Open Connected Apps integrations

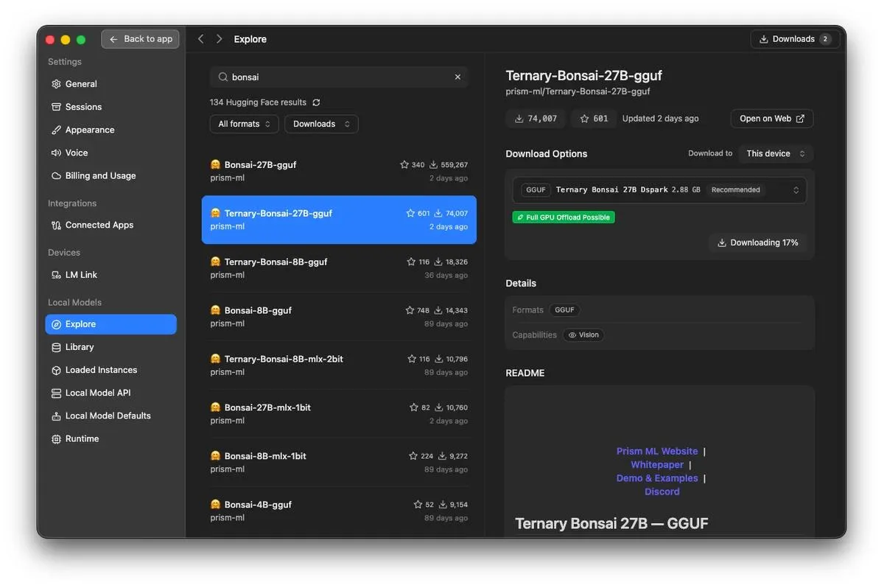pos(110,225)
